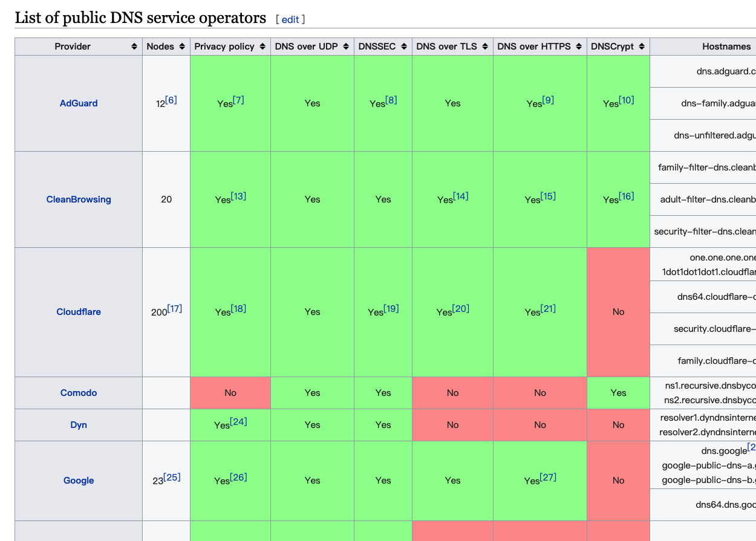The image size is (756, 541).
Task: Open the Google provider link
Action: (x=79, y=481)
